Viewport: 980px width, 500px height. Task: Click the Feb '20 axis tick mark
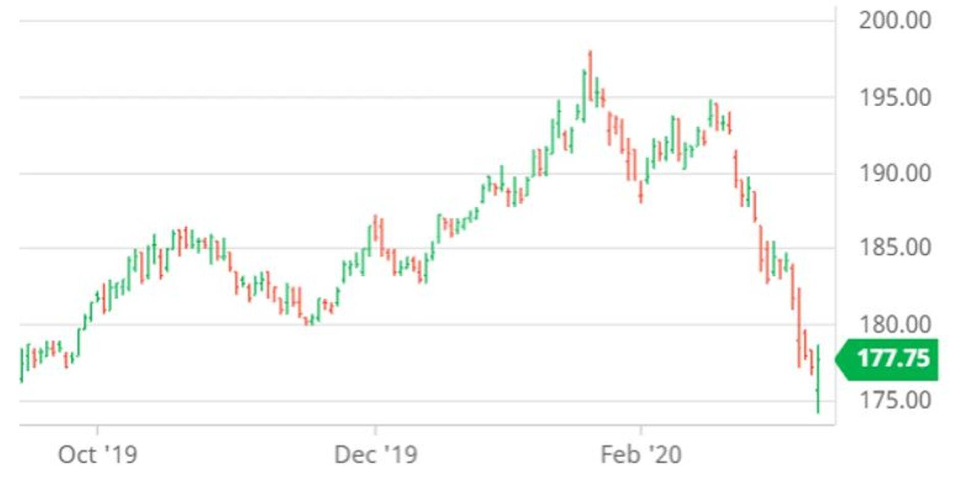[641, 430]
